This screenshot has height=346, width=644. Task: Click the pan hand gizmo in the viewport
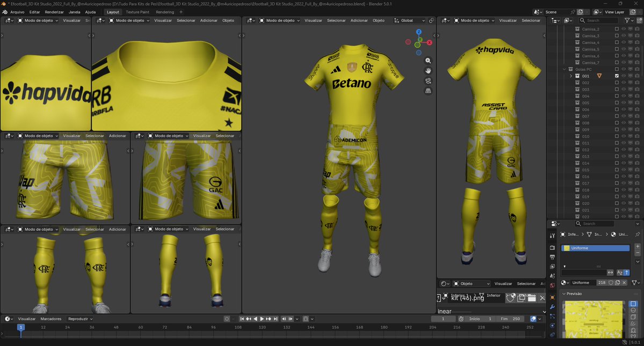tap(428, 70)
